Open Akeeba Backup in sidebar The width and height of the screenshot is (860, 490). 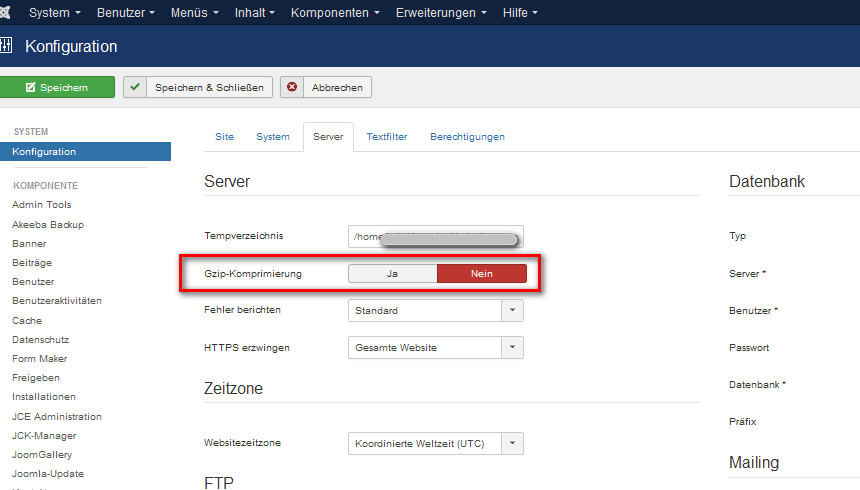pyautogui.click(x=48, y=224)
